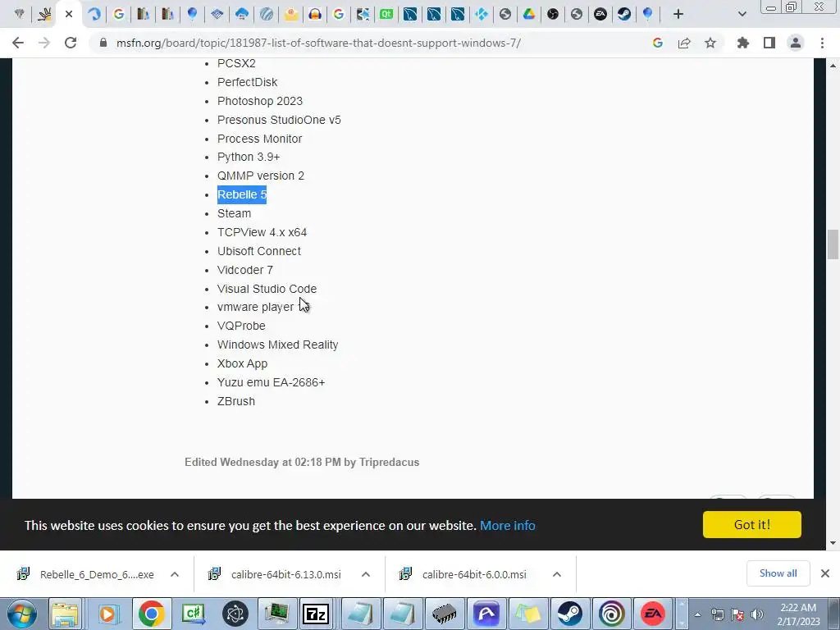
Task: Open the network icon in the tray
Action: [x=717, y=614]
